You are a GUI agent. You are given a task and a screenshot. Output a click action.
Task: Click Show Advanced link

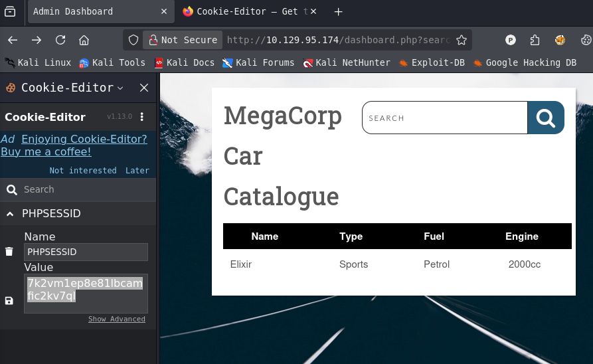click(117, 319)
